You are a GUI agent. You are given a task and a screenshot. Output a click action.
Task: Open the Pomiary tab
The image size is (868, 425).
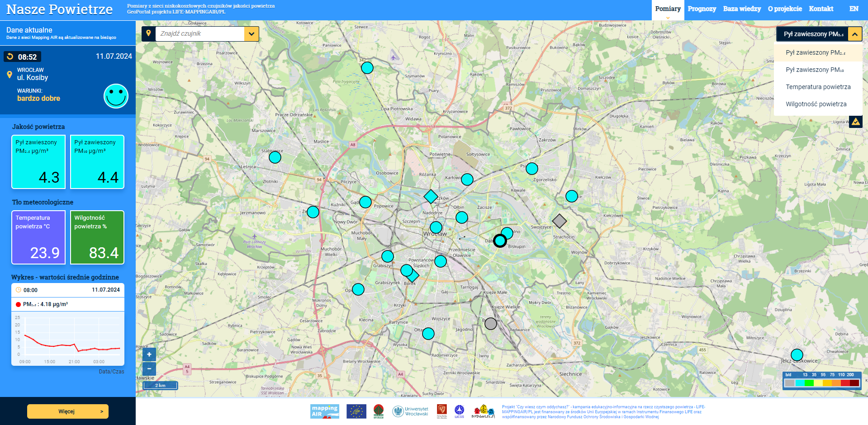pyautogui.click(x=668, y=9)
